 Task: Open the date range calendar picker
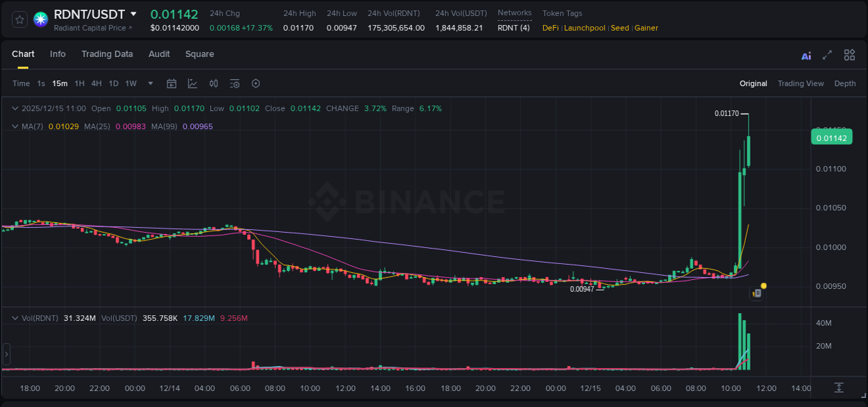[172, 83]
